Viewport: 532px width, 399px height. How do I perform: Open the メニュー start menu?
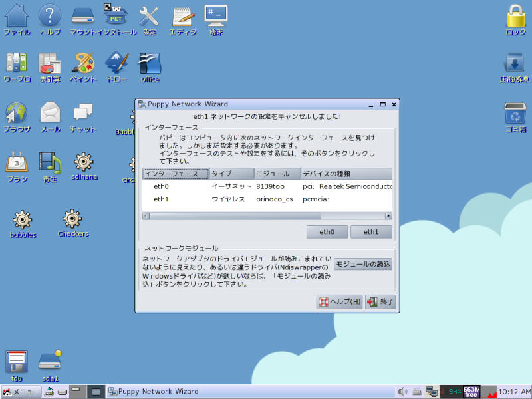[x=21, y=392]
